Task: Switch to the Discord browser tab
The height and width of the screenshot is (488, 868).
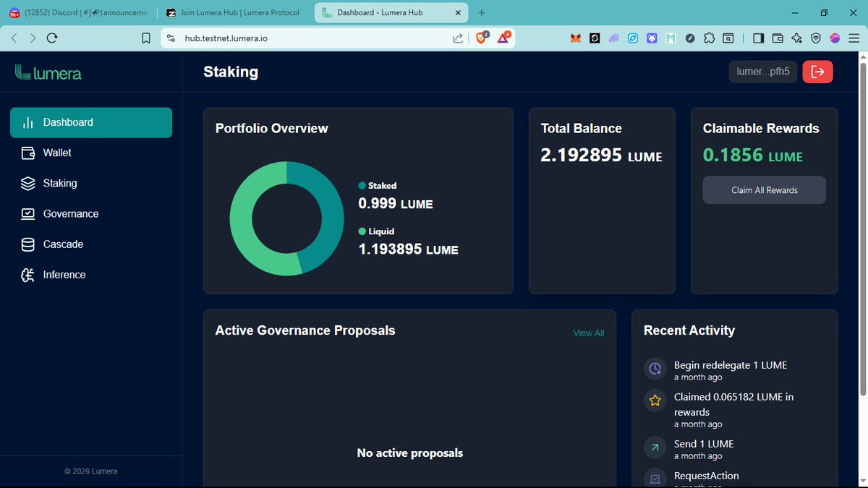Action: (78, 12)
